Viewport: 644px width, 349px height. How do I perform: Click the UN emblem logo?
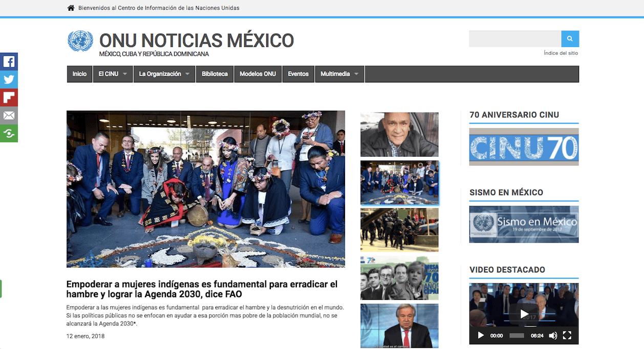pyautogui.click(x=80, y=41)
